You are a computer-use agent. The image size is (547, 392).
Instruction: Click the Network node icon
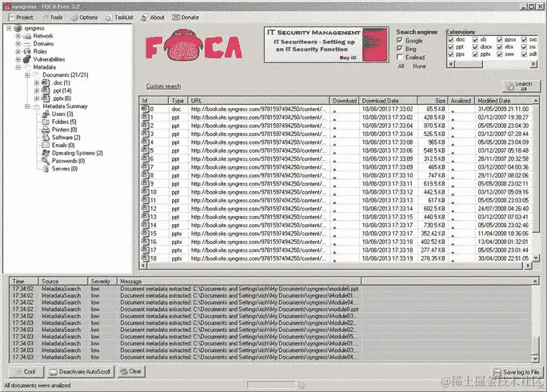[27, 36]
